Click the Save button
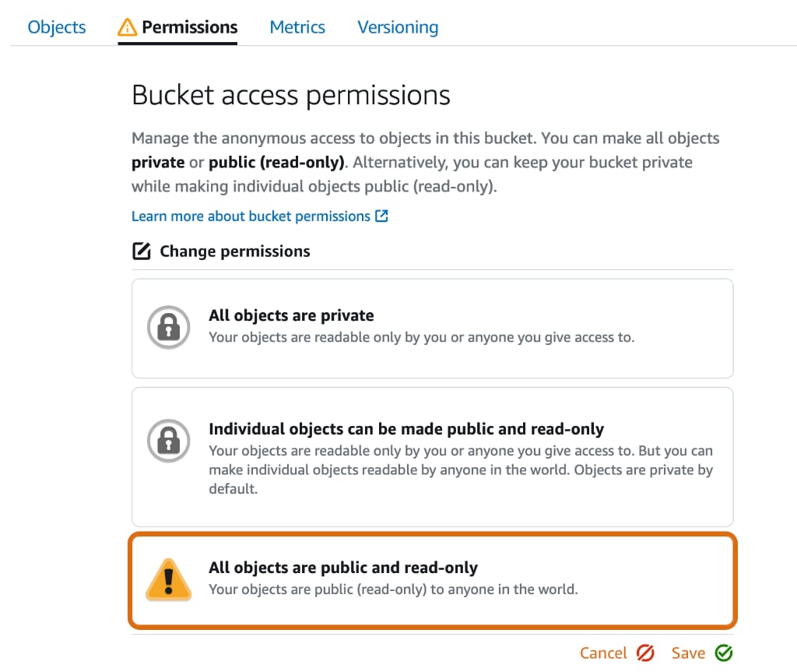The width and height of the screenshot is (797, 672). tap(688, 653)
